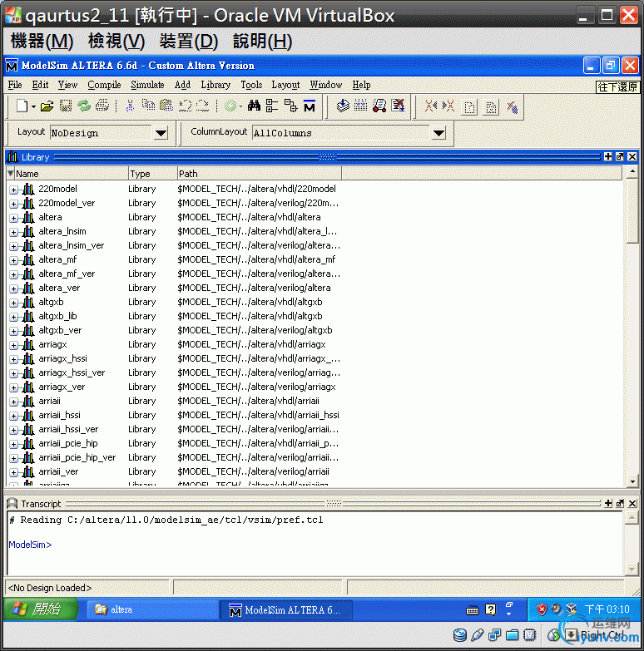The height and width of the screenshot is (651, 644).
Task: Click Library scrollbar down arrow
Action: click(x=632, y=481)
